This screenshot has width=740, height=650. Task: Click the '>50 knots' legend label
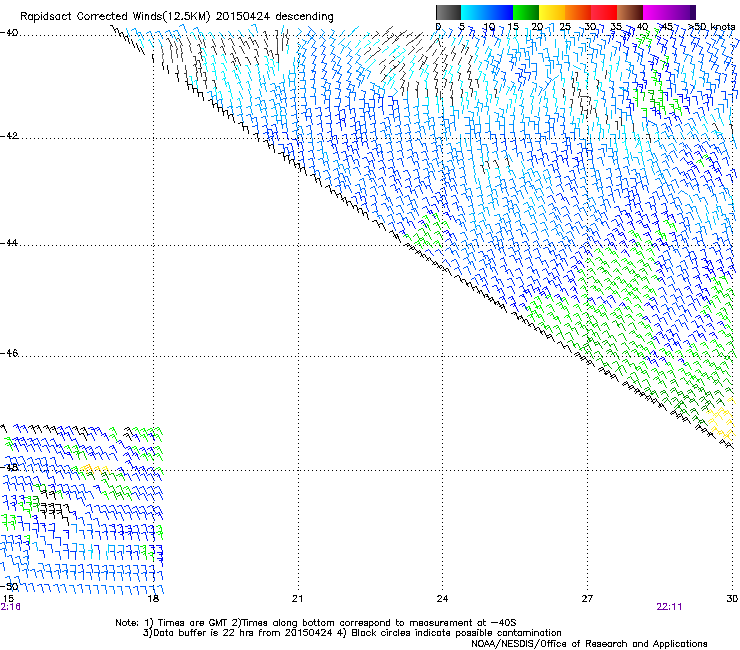tap(711, 26)
